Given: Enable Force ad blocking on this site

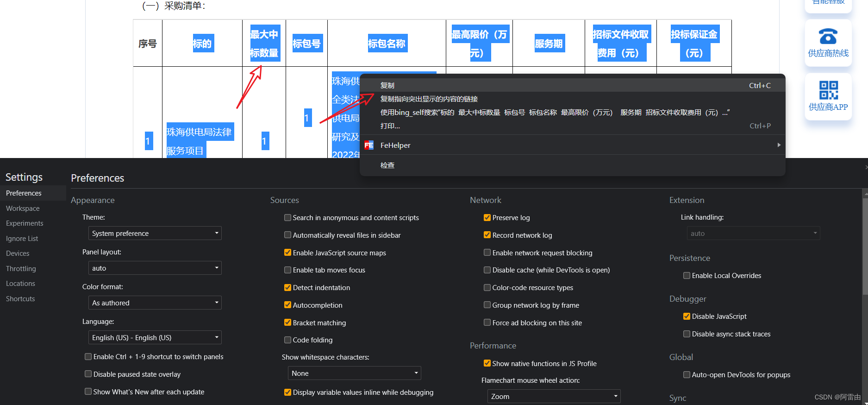Looking at the screenshot, I should [487, 323].
